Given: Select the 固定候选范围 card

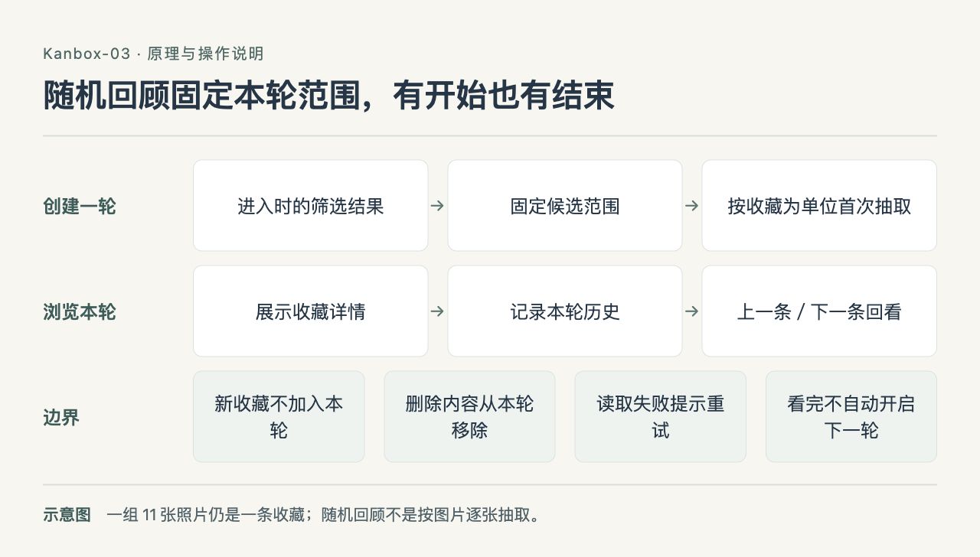Looking at the screenshot, I should [565, 205].
